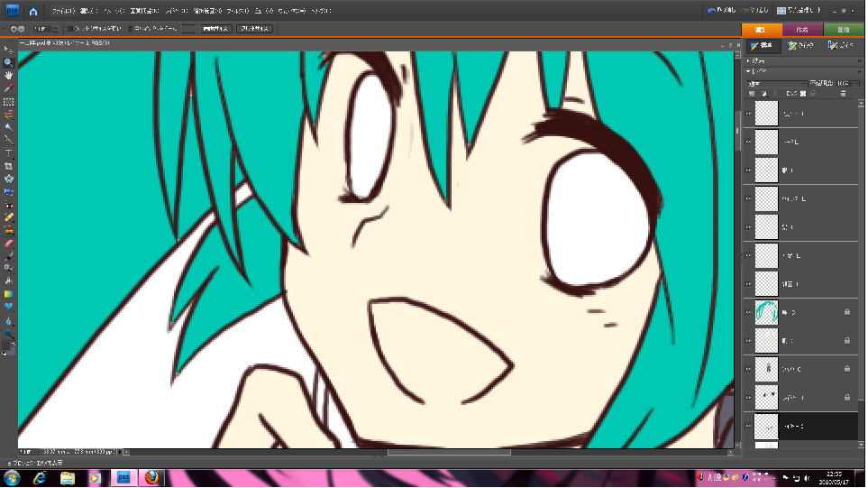This screenshot has width=868, height=488.
Task: Open the Layers panel flyout menu arrow
Action: click(x=859, y=71)
